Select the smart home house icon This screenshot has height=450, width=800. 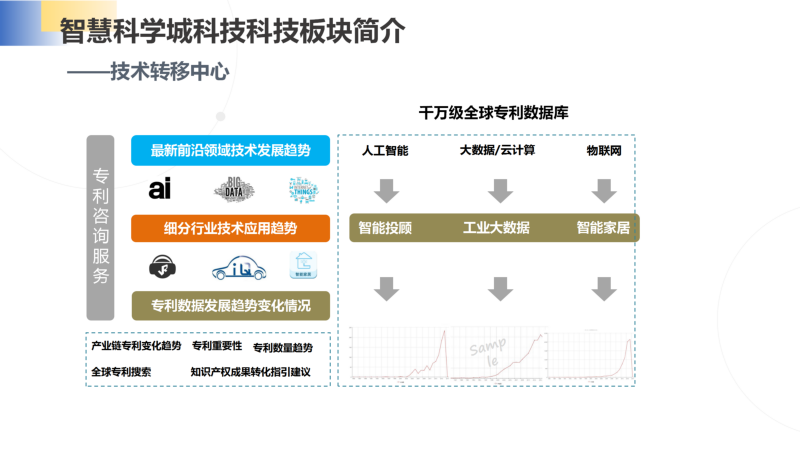[x=304, y=265]
